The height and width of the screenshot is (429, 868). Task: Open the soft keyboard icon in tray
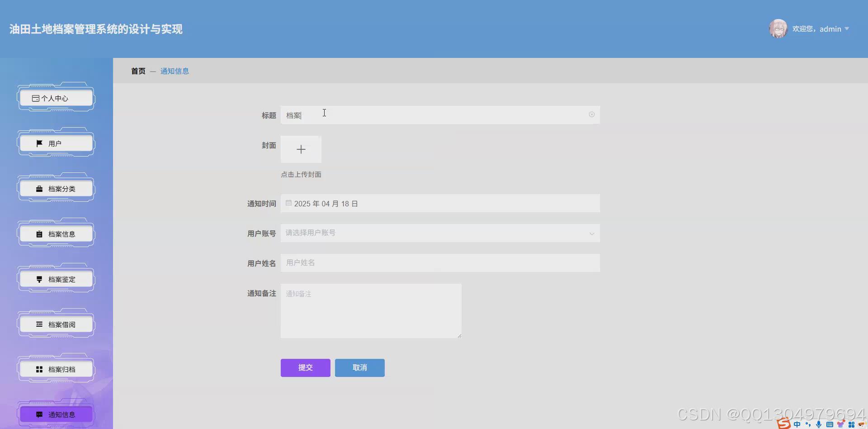pos(830,424)
